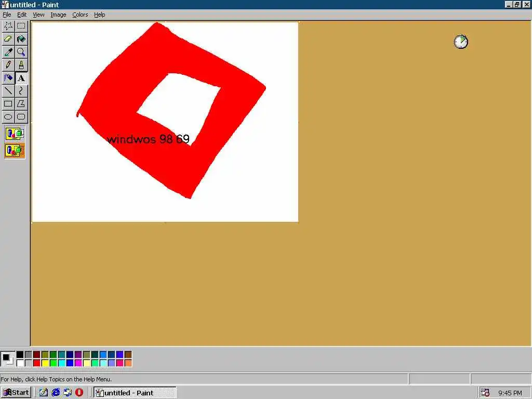The height and width of the screenshot is (399, 532).
Task: Launch Opera browser from Quick Launch
Action: [x=79, y=393]
